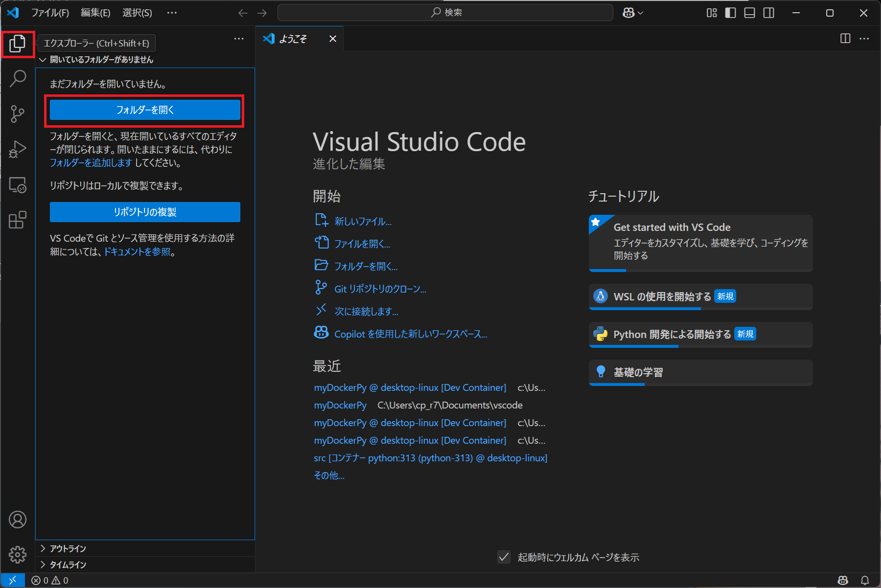The image size is (881, 588).
Task: Open notifications bell in status bar
Action: coord(865,580)
